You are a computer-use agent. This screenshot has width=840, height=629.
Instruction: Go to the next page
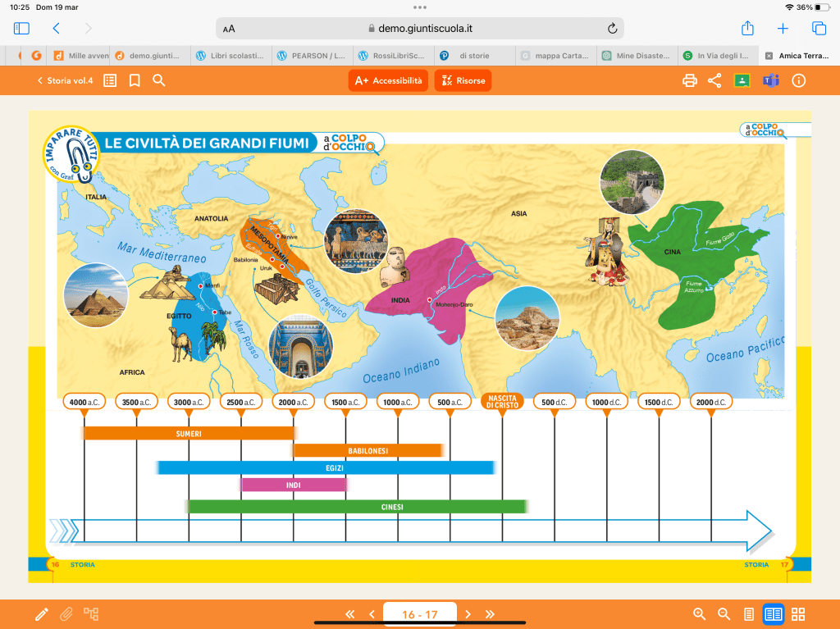pyautogui.click(x=468, y=614)
